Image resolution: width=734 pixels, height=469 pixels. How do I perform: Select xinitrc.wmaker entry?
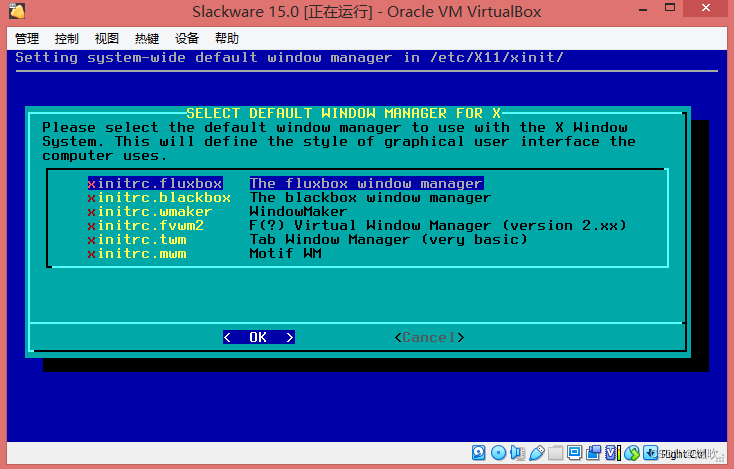[x=150, y=211]
